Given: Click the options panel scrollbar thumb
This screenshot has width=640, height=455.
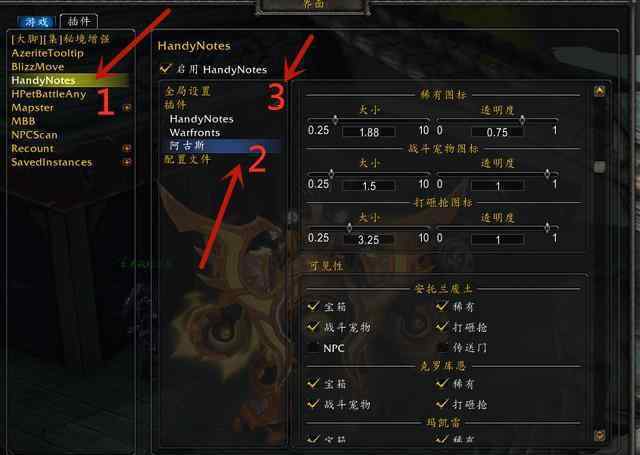Looking at the screenshot, I should pos(599,166).
